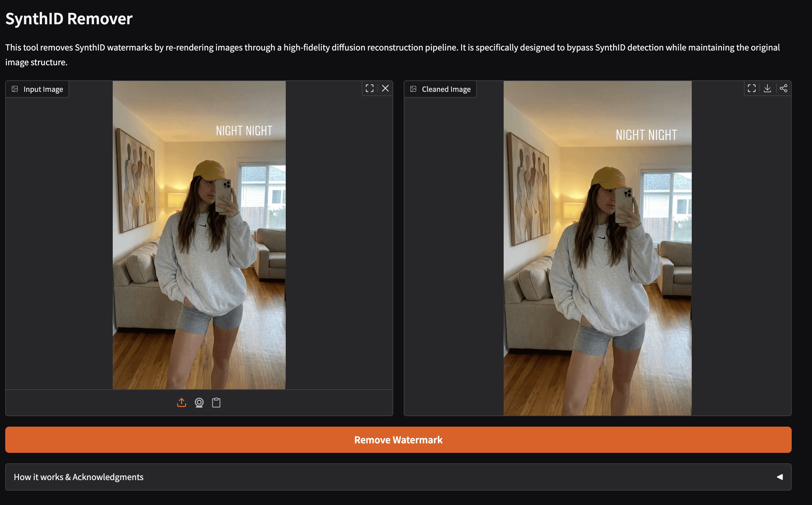Click the Upload icon below the input image
This screenshot has width=812, height=505.
point(182,402)
